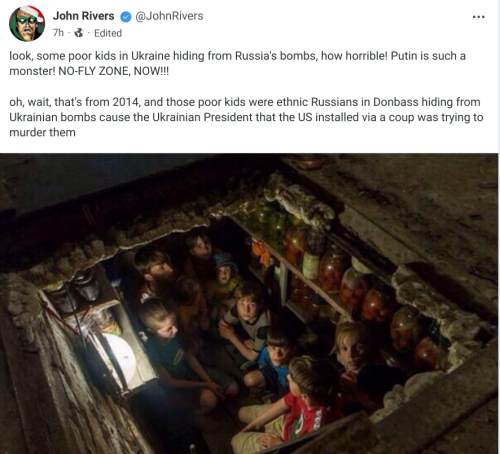Click the first paragraph about Russia's bombs

pyautogui.click(x=237, y=63)
